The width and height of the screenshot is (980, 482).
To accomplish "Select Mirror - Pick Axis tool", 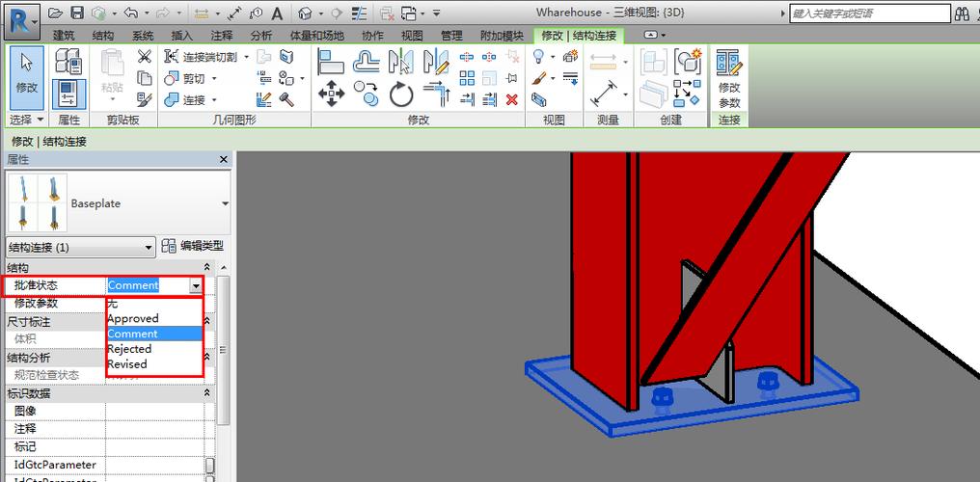I will [x=401, y=61].
